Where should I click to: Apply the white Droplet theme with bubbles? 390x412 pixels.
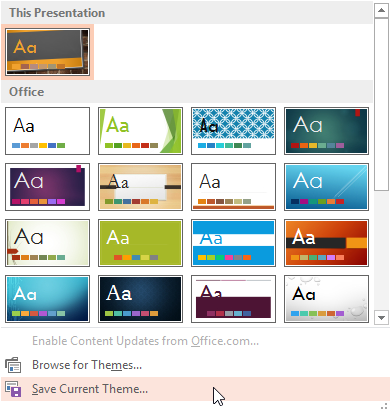pos(326,299)
